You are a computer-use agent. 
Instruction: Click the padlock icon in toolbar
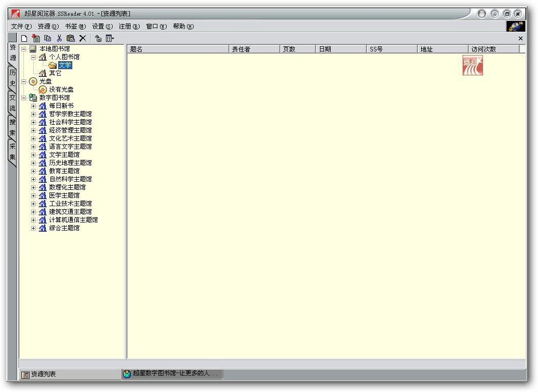click(98, 38)
